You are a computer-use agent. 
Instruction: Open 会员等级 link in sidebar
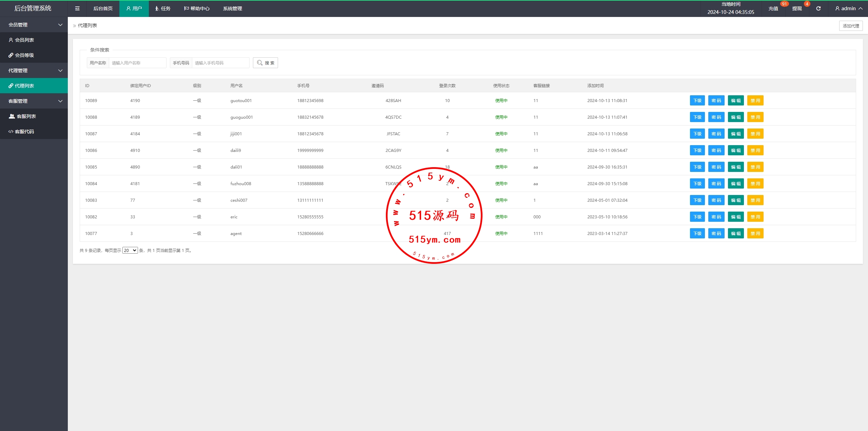(x=24, y=55)
